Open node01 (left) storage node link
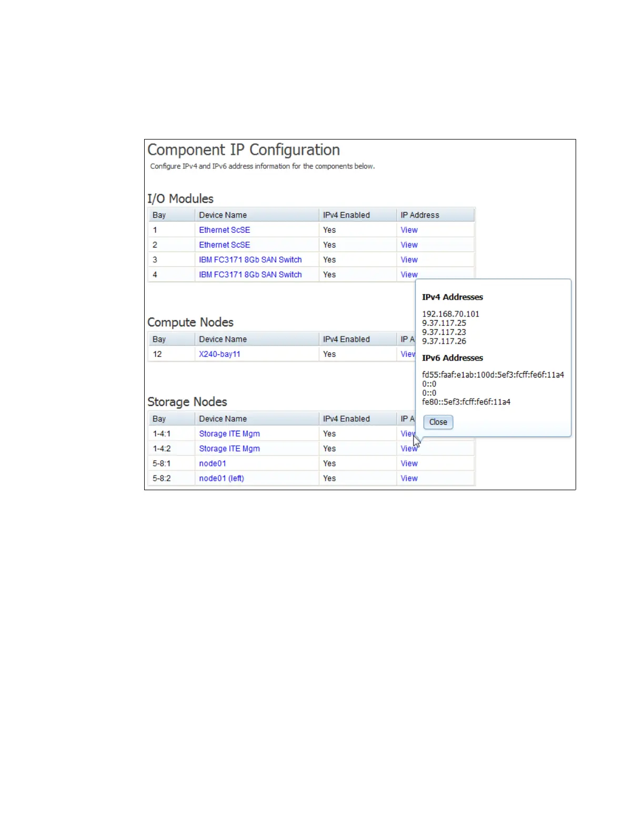Screen dimensions: 644x834 click(x=222, y=478)
